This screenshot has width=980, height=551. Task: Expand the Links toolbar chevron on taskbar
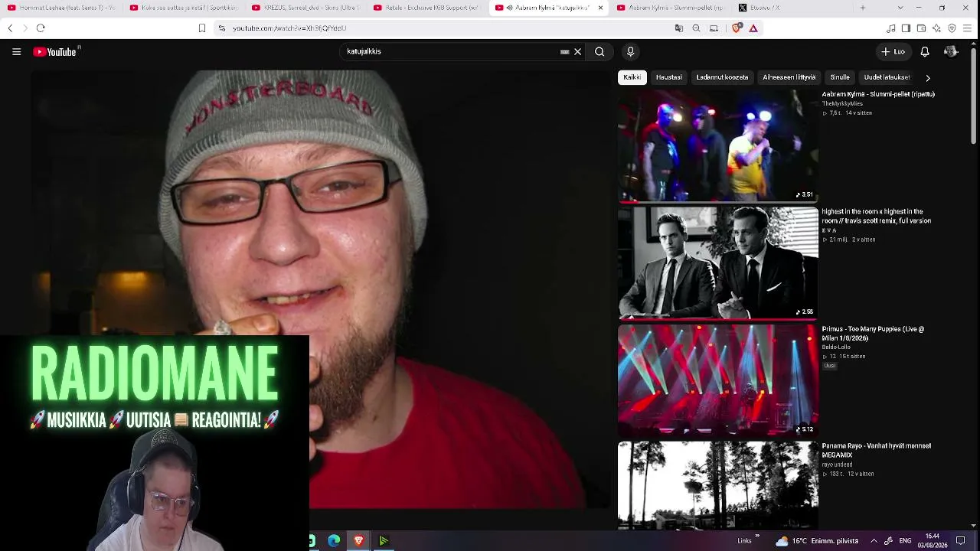tap(758, 536)
